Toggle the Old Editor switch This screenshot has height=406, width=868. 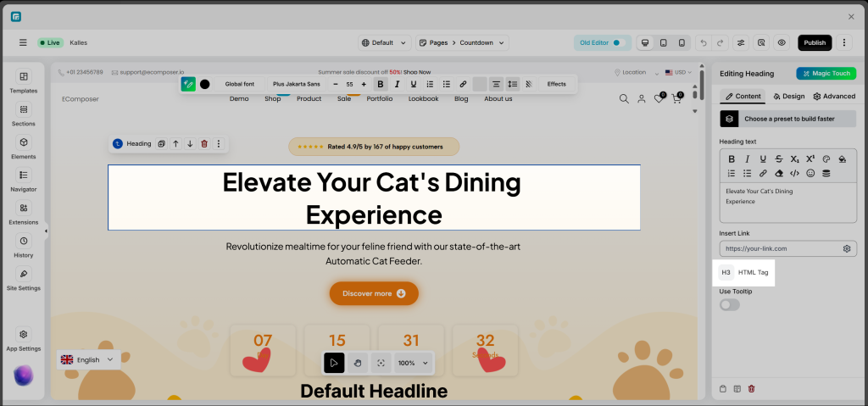point(616,42)
